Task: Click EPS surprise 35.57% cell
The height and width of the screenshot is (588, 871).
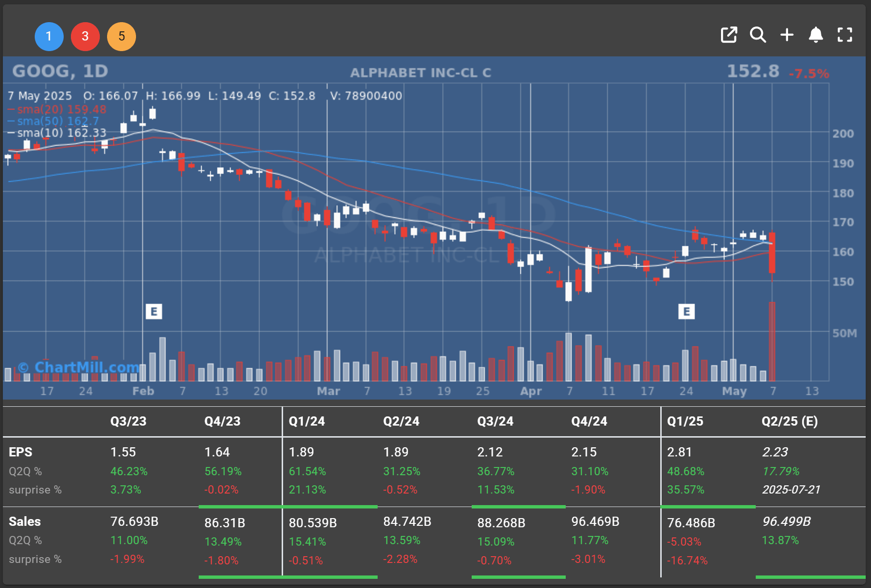Action: (x=685, y=490)
